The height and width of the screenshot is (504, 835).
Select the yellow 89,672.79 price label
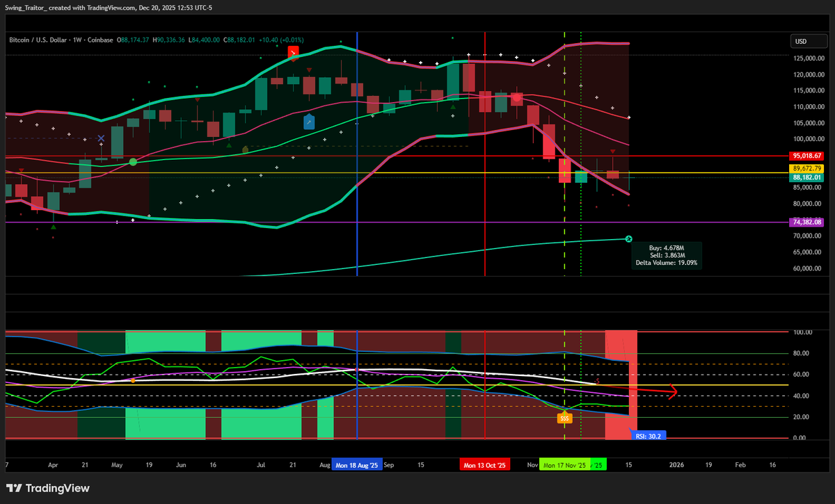point(807,168)
